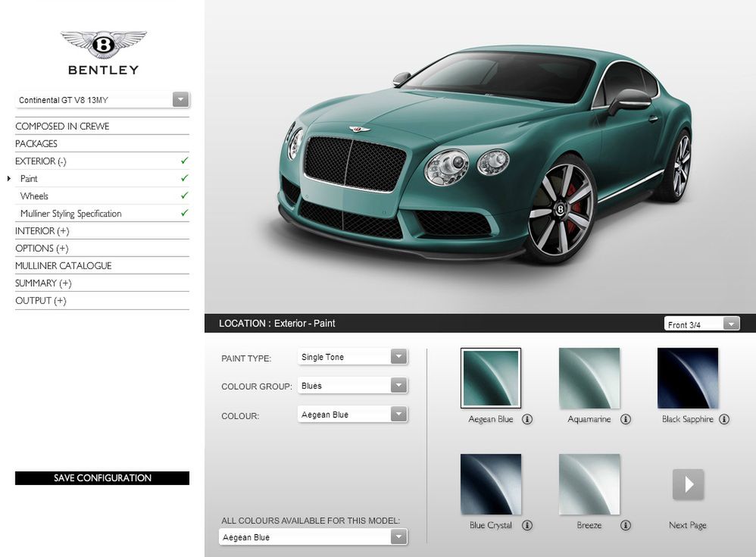This screenshot has width=756, height=557.
Task: Select the Breeze colour swatch
Action: pos(589,484)
